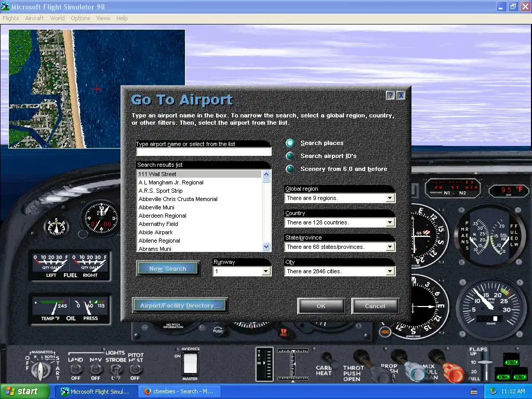The image size is (532, 399).
Task: Open the Airport/Facility Directory
Action: (179, 305)
